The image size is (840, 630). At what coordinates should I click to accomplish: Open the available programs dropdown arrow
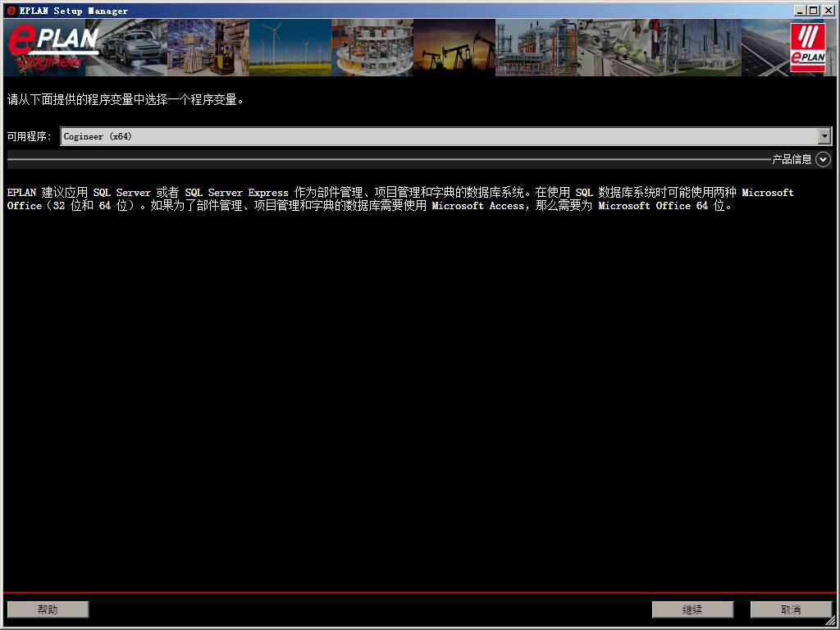pos(825,136)
